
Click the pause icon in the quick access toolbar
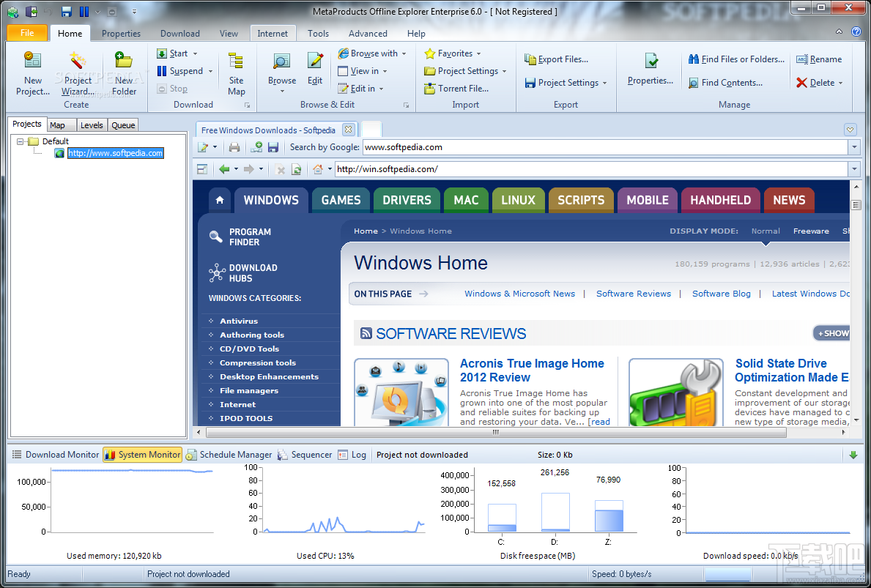[x=84, y=11]
